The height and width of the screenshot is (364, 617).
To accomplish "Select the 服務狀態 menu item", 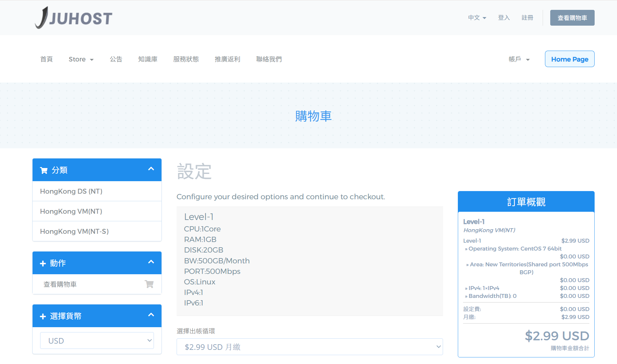I will click(x=186, y=59).
